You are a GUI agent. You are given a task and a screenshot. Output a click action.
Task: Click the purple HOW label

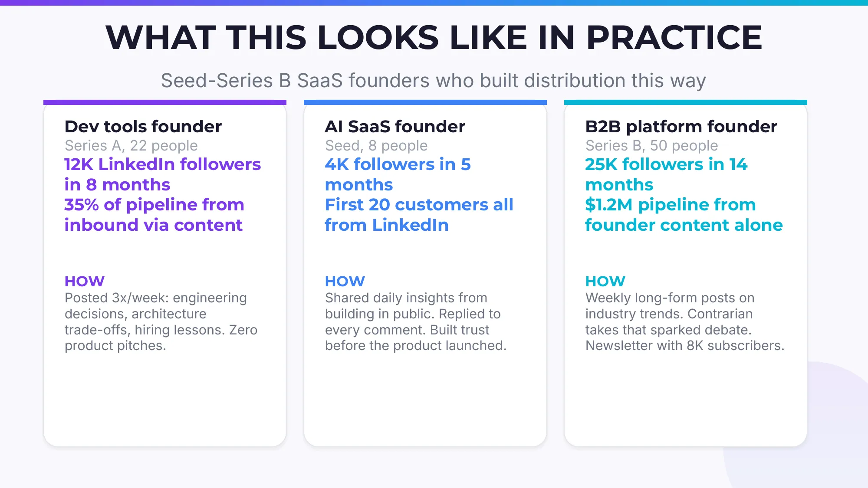[x=85, y=282]
